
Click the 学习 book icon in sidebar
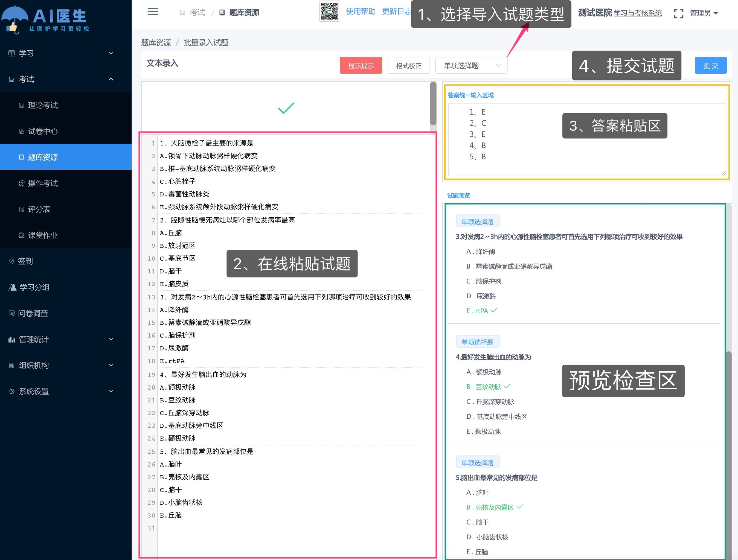[12, 53]
